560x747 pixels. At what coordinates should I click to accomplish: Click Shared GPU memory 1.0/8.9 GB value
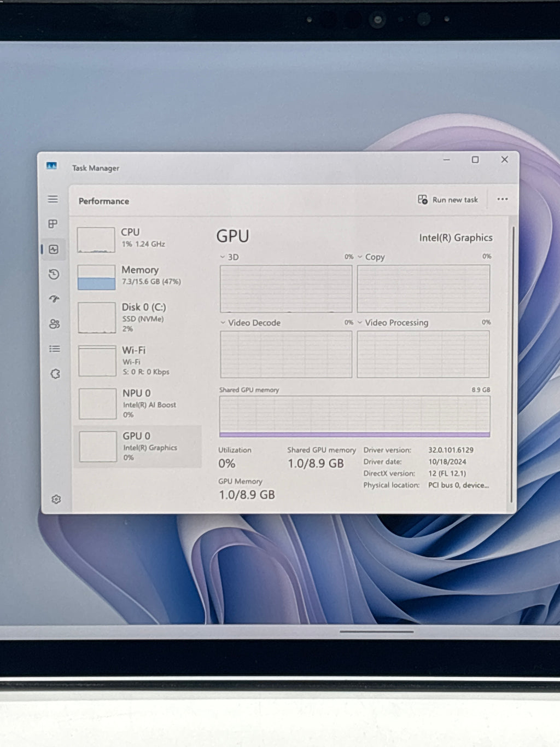(x=316, y=464)
